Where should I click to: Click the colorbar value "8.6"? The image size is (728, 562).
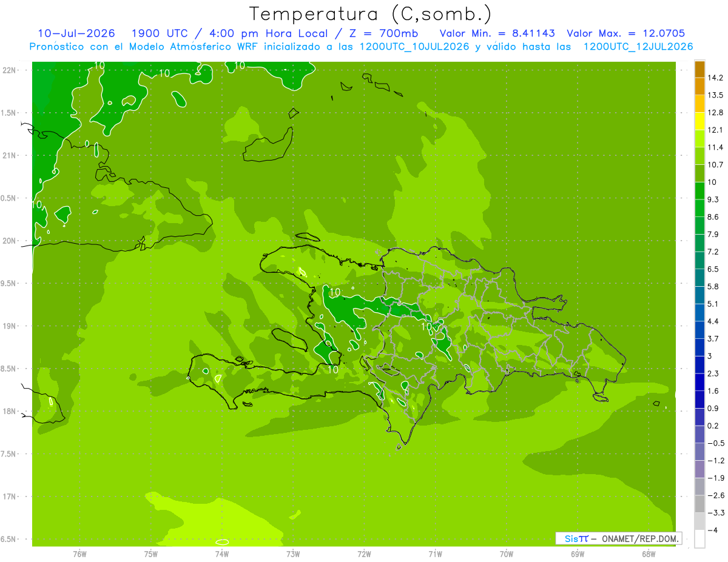pyautogui.click(x=713, y=216)
